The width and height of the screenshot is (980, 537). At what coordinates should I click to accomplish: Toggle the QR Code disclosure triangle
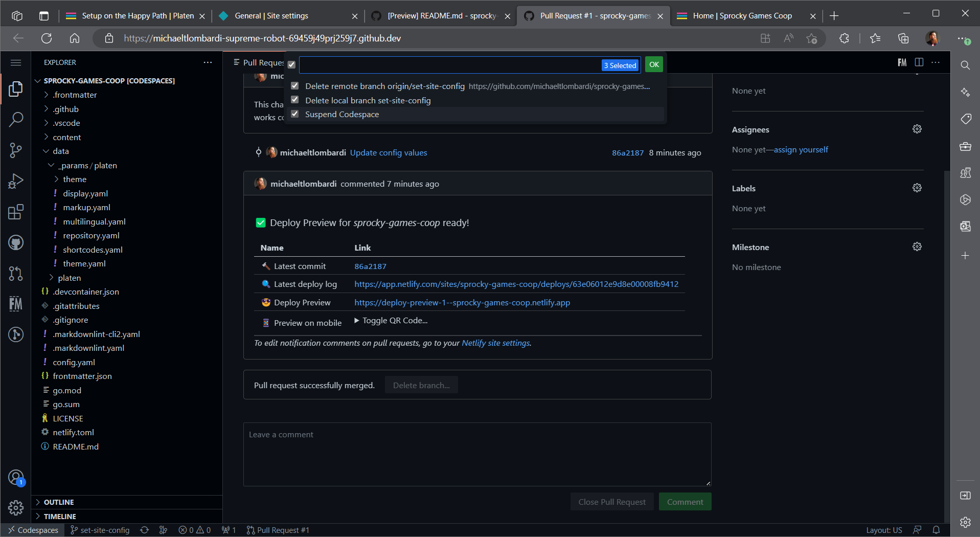point(357,321)
